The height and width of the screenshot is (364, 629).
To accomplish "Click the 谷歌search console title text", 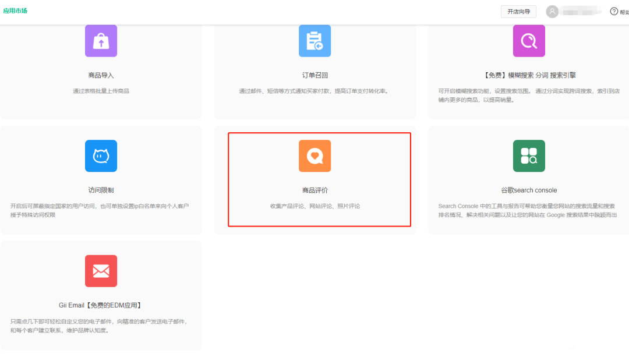I will (529, 190).
